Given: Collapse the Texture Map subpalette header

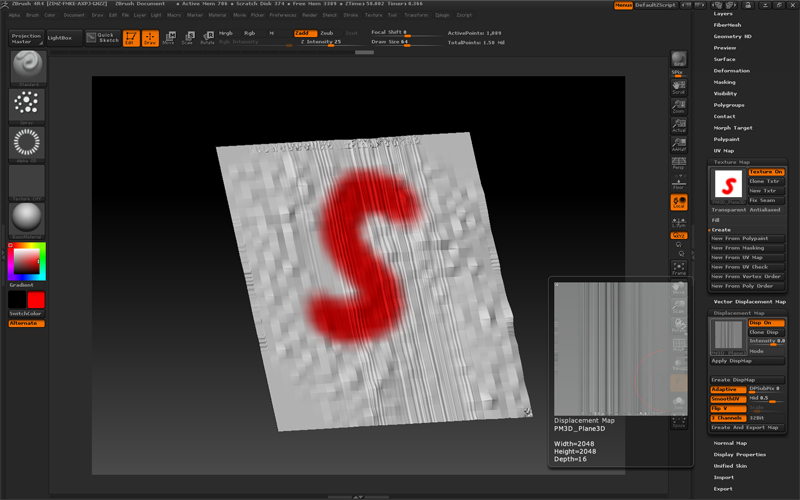Looking at the screenshot, I should [x=732, y=162].
